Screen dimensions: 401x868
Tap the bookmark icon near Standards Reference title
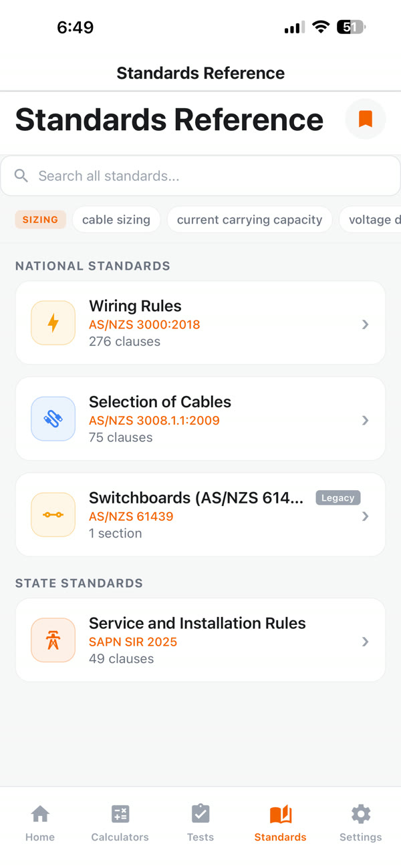point(365,119)
